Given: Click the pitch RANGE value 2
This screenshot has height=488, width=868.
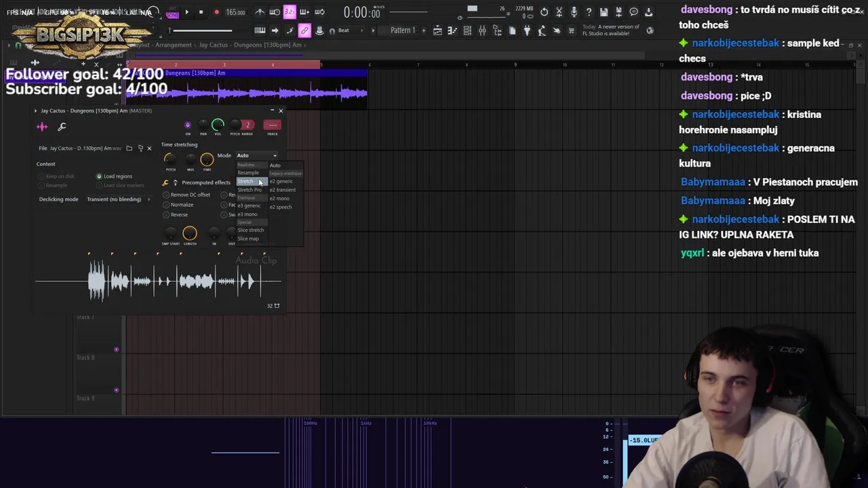Looking at the screenshot, I should 248,125.
